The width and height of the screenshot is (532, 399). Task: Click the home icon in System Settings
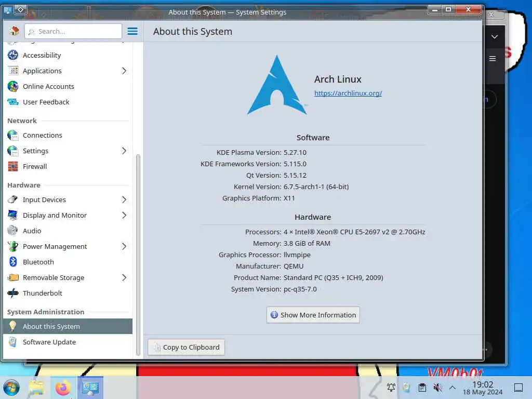(x=14, y=31)
